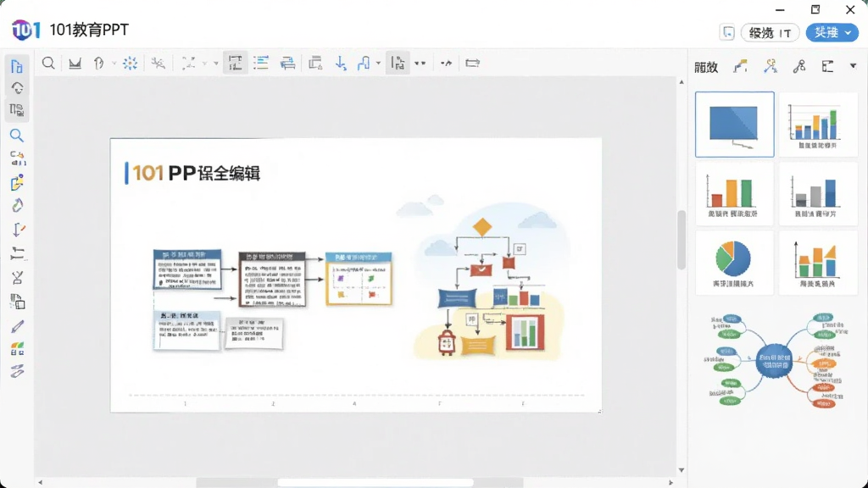
Task: Open the blue pill dropdown button at top right
Action: point(832,33)
